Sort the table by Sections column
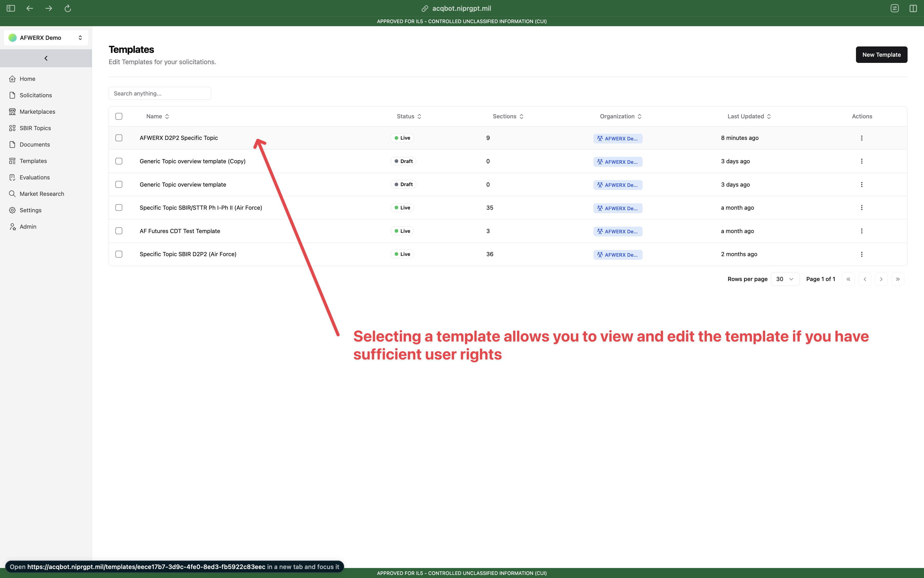Image resolution: width=924 pixels, height=578 pixels. (x=508, y=116)
